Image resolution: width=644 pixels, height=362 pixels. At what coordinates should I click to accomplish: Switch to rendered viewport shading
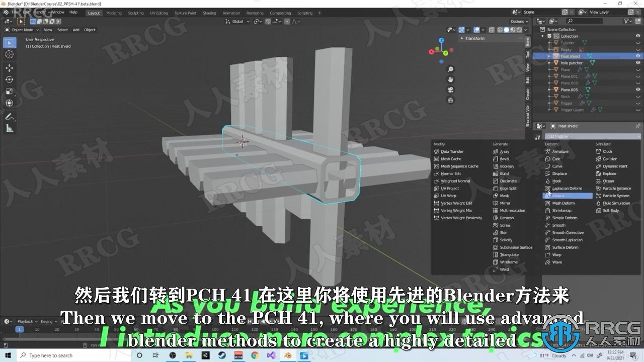pos(519,30)
